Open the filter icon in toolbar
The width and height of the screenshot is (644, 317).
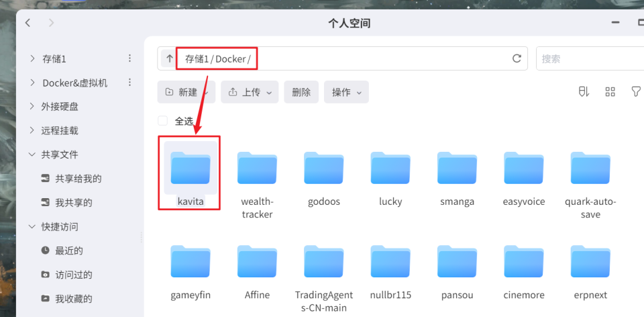click(635, 92)
